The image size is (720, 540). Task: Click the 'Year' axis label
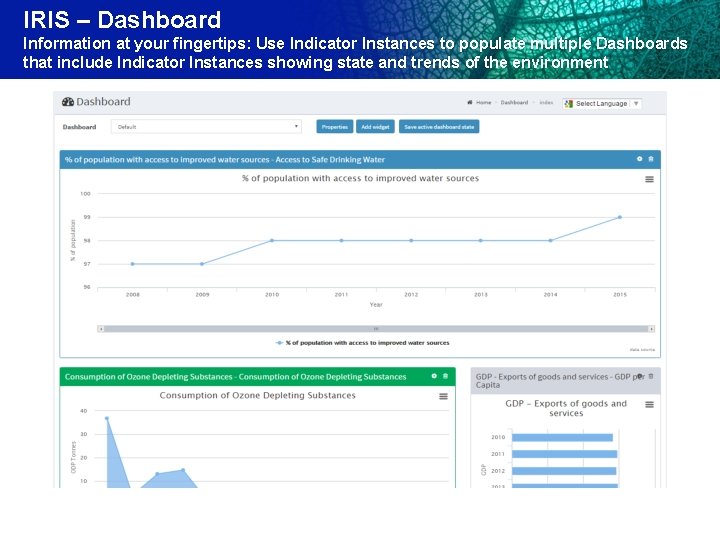pyautogui.click(x=376, y=304)
